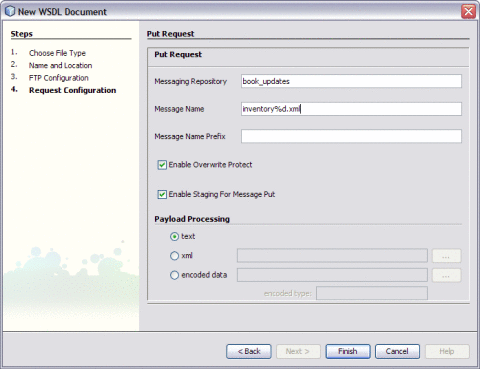
Task: Cancel the wizard
Action: (x=397, y=351)
